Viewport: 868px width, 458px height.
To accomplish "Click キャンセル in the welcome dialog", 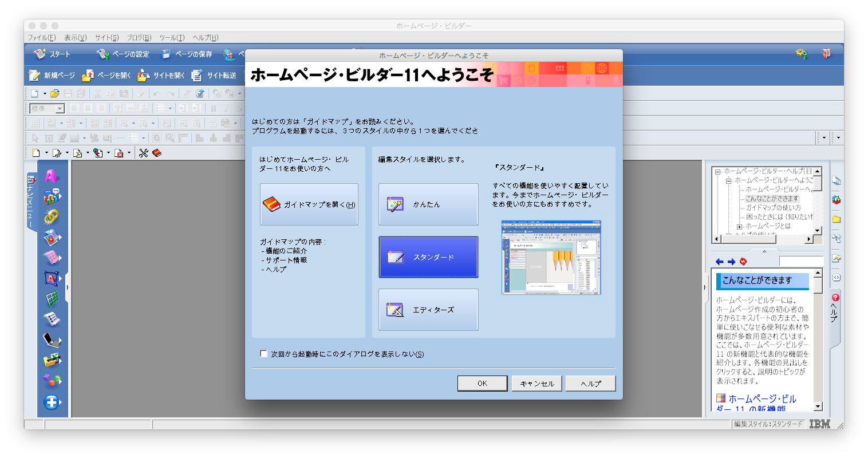I will [x=536, y=383].
